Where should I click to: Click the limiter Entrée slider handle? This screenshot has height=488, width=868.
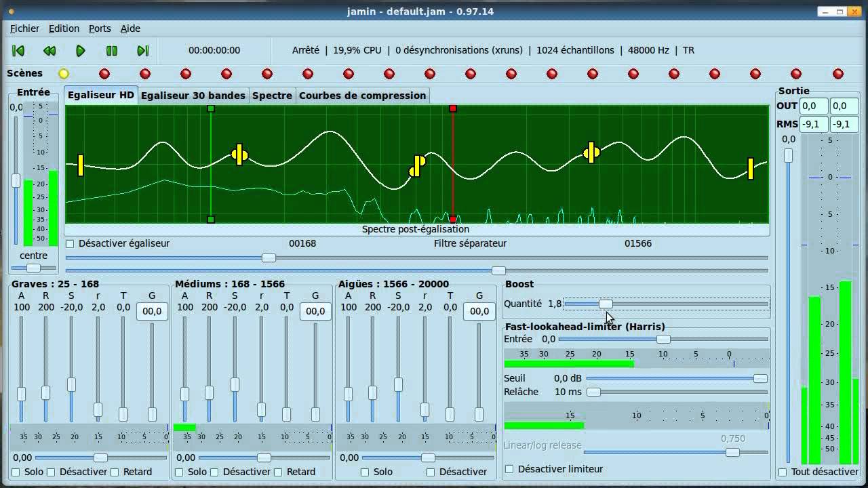[x=664, y=339]
